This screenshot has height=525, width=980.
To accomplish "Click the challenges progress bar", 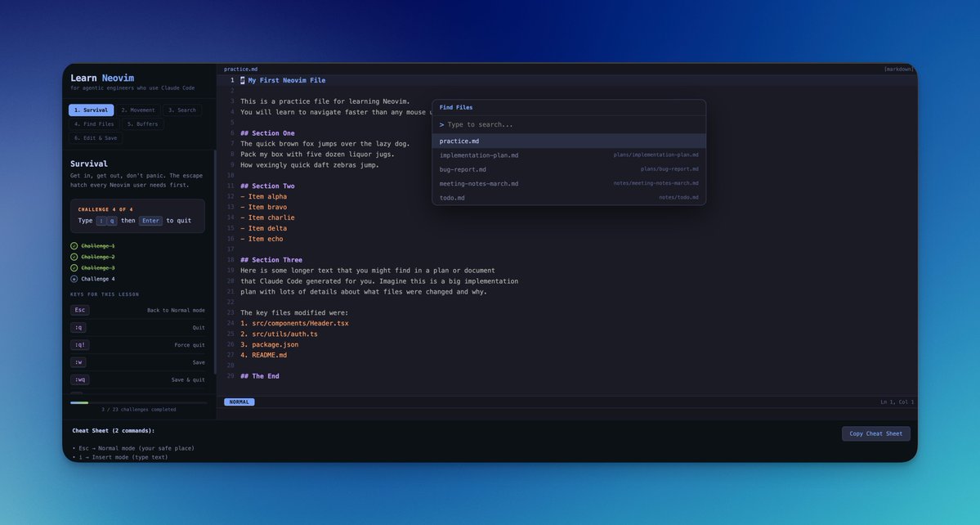I will pyautogui.click(x=138, y=402).
